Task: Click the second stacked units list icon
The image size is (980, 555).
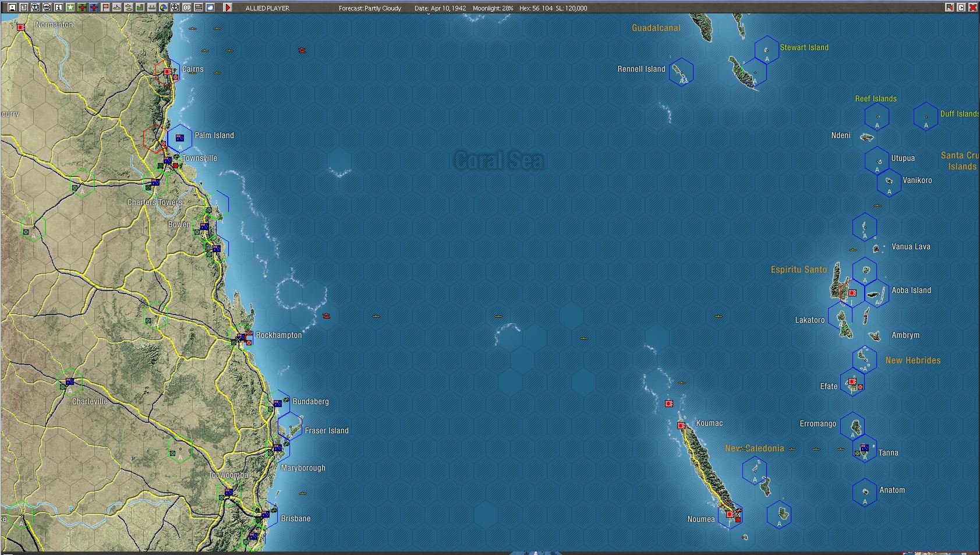Action: point(47,8)
